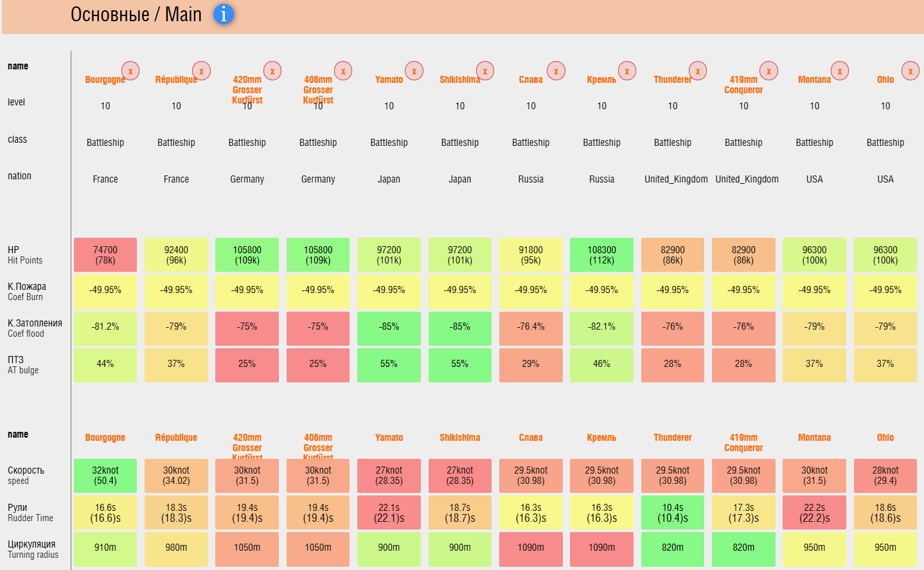The height and width of the screenshot is (570, 924).
Task: Select the Thunderer ship name in header
Action: 672,80
